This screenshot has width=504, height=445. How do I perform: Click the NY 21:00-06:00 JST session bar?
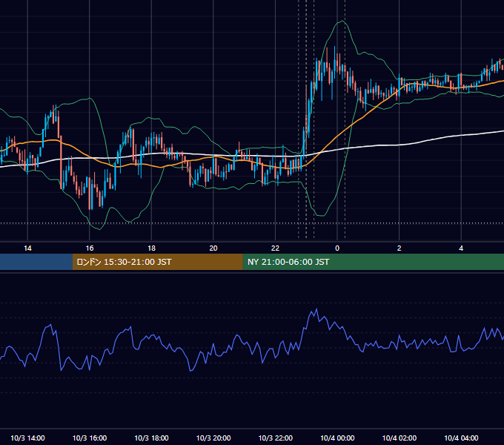(373, 262)
